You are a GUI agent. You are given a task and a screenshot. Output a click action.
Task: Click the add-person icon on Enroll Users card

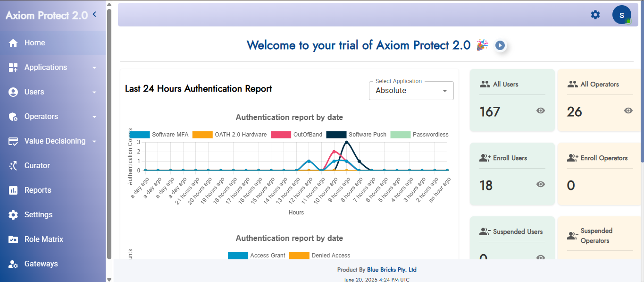pos(485,158)
